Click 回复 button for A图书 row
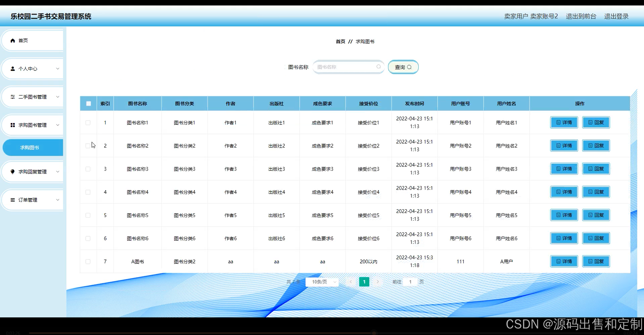This screenshot has height=335, width=644. tap(596, 261)
